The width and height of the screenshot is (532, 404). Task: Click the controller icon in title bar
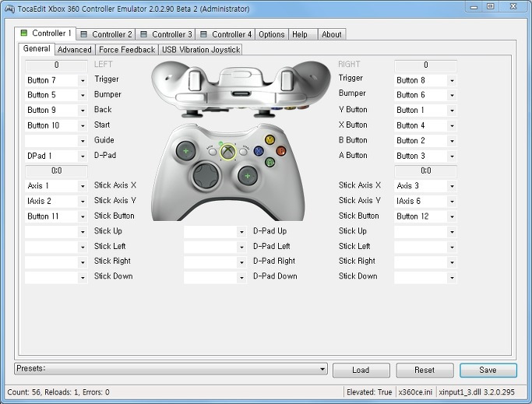click(9, 9)
